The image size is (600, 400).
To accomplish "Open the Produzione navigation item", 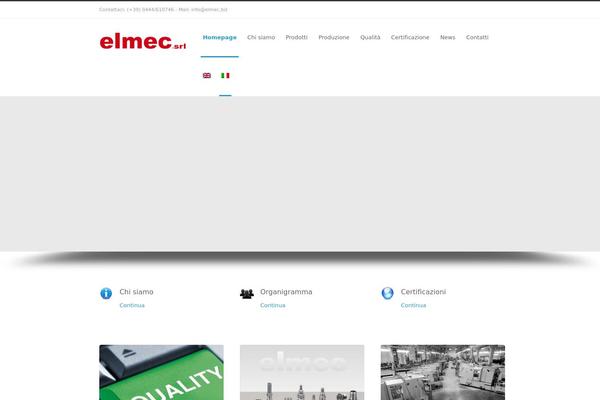I will (x=334, y=38).
